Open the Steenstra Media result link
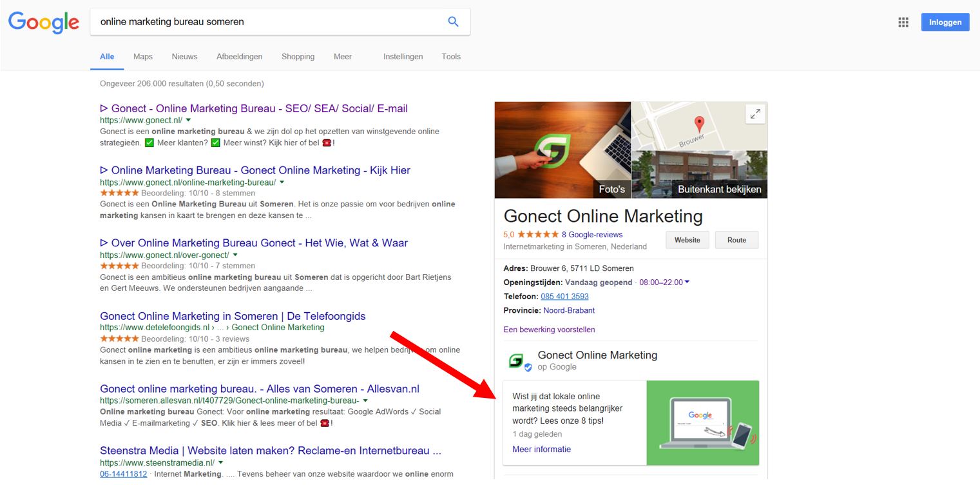Image resolution: width=980 pixels, height=485 pixels. [x=271, y=451]
